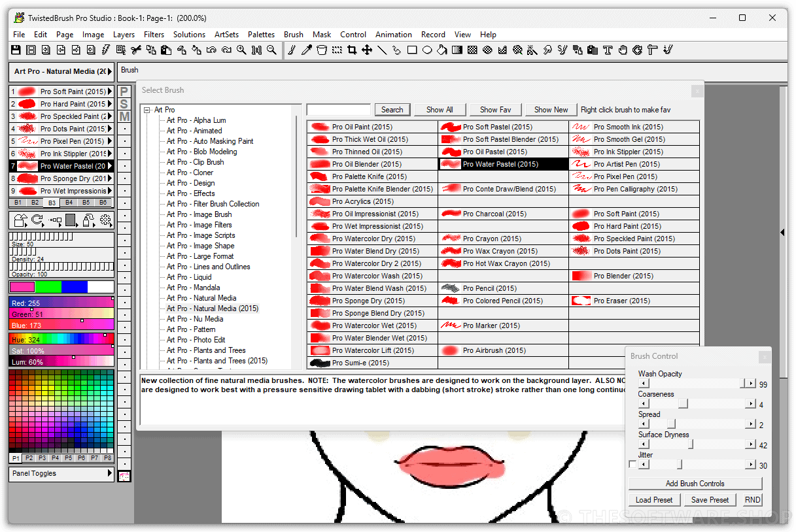
Task: Close the Brush Control panel
Action: 764,357
